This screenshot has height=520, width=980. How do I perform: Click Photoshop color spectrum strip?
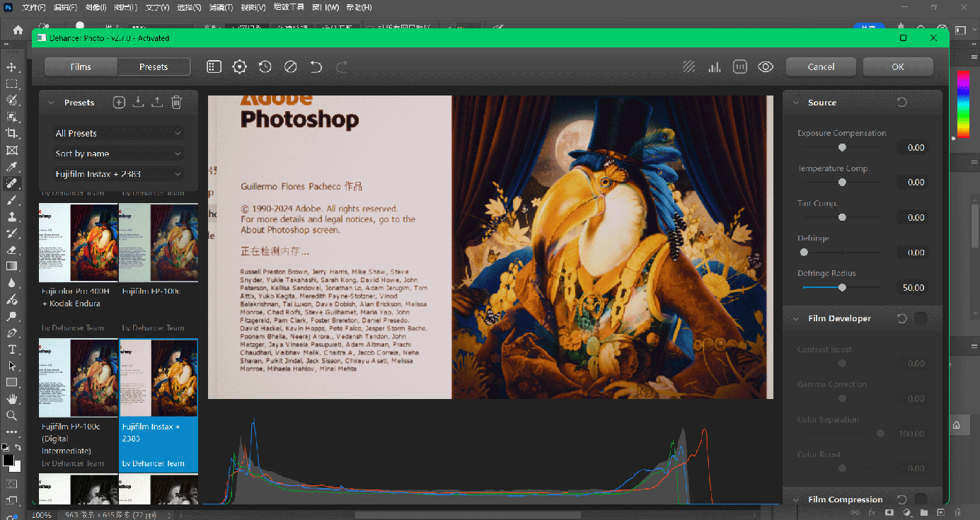point(962,104)
